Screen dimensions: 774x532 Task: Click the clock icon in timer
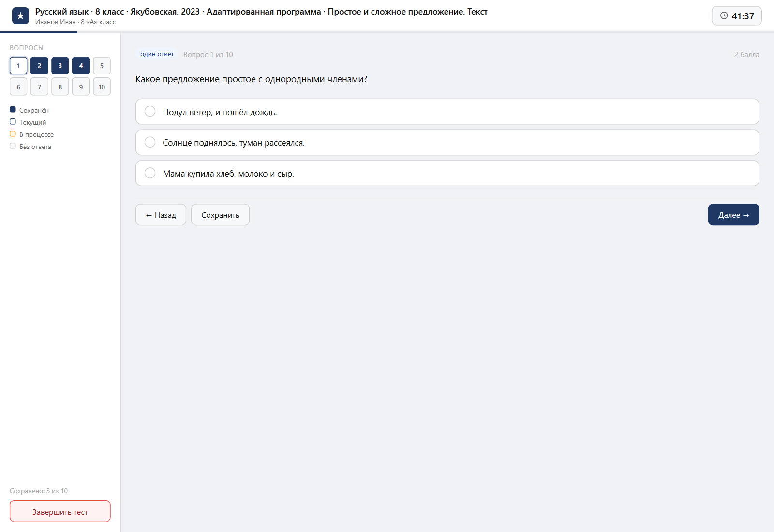point(724,15)
